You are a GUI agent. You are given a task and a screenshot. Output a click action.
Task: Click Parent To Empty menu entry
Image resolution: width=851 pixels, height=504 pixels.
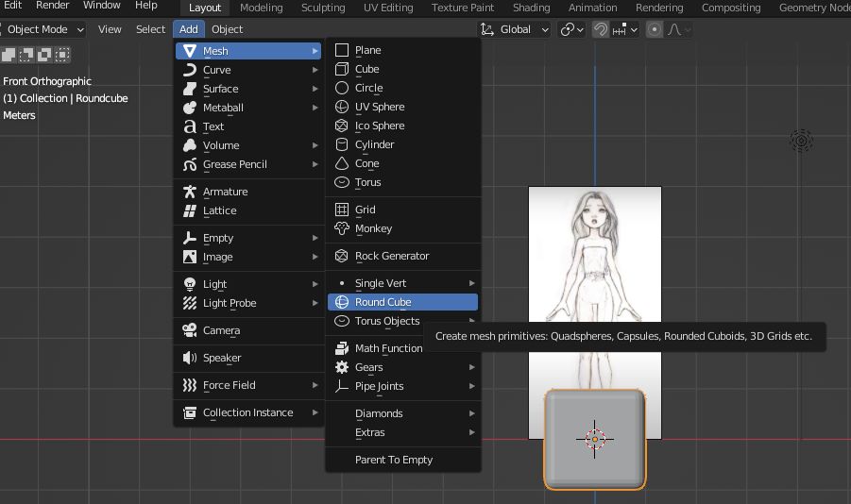393,460
